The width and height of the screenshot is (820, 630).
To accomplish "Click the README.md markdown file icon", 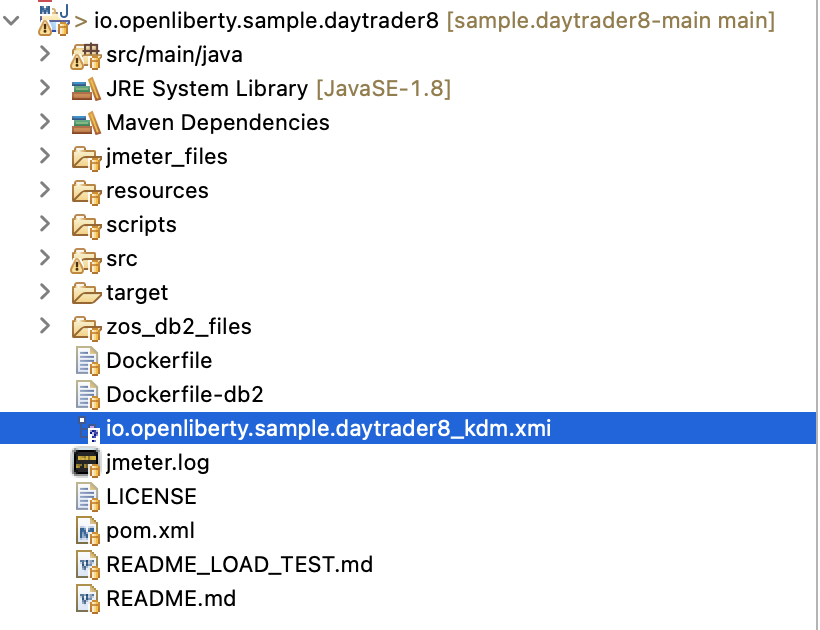I will [x=87, y=599].
